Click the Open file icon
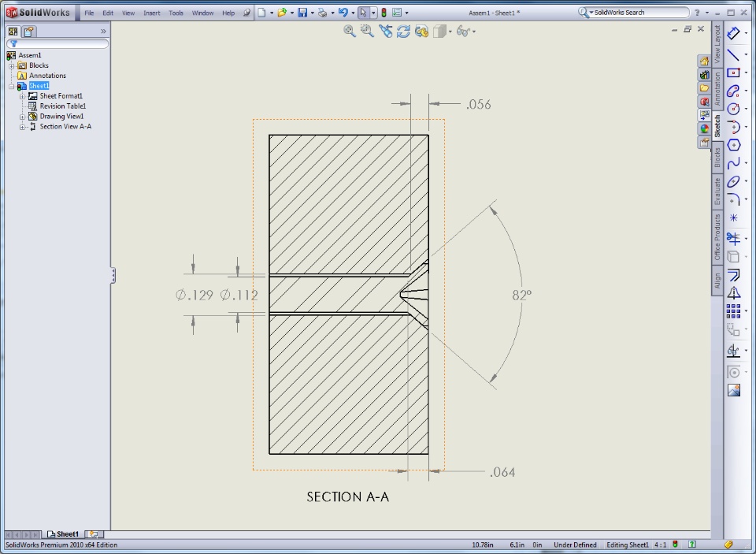 click(282, 13)
